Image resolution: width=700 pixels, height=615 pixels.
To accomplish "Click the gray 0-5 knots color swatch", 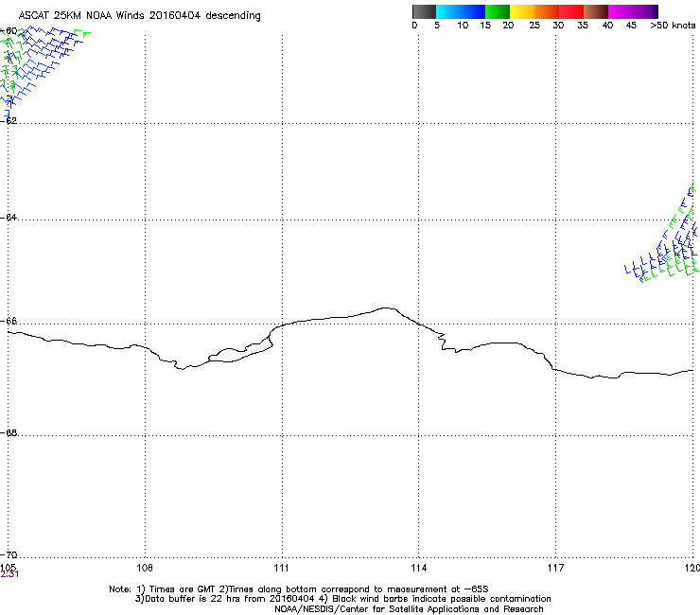I will click(424, 11).
